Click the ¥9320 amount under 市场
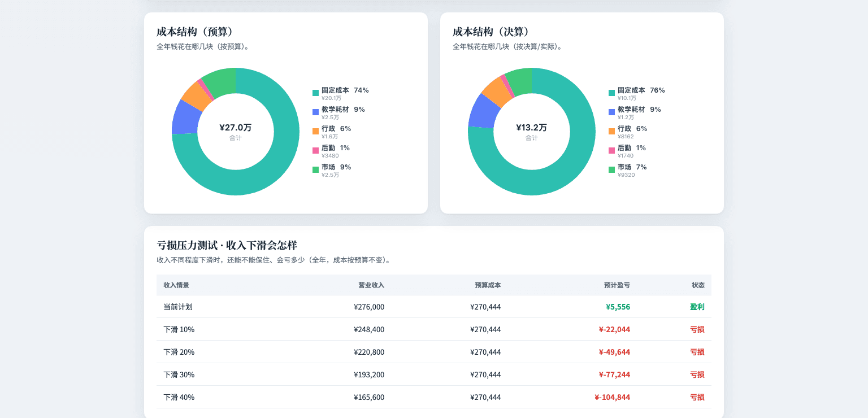The width and height of the screenshot is (868, 418). [626, 175]
